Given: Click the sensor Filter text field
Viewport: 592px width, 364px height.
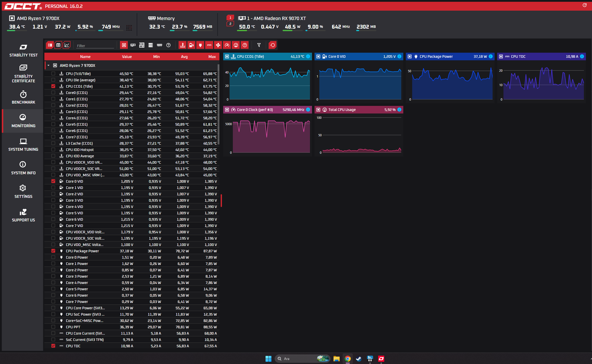Looking at the screenshot, I should pyautogui.click(x=95, y=46).
